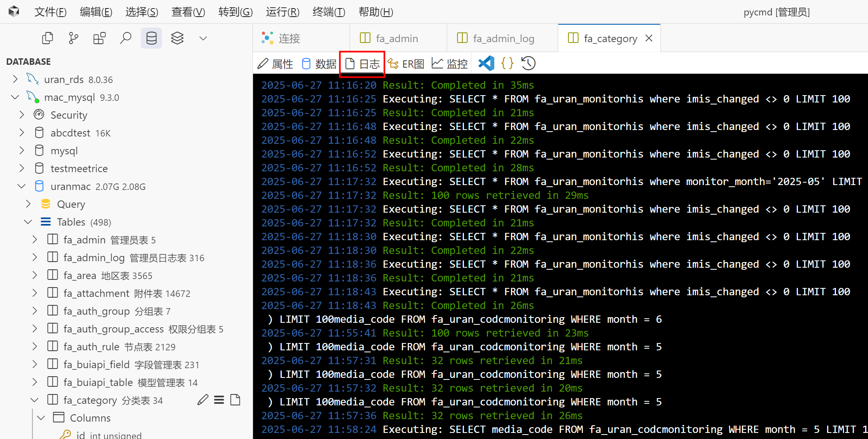Switch to the fa_admin_log tab
868x439 pixels.
pyautogui.click(x=503, y=38)
